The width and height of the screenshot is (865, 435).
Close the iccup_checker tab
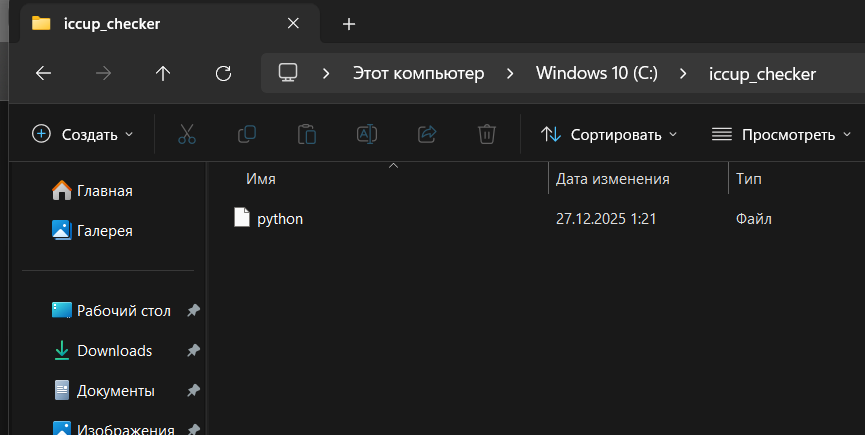pyautogui.click(x=293, y=23)
